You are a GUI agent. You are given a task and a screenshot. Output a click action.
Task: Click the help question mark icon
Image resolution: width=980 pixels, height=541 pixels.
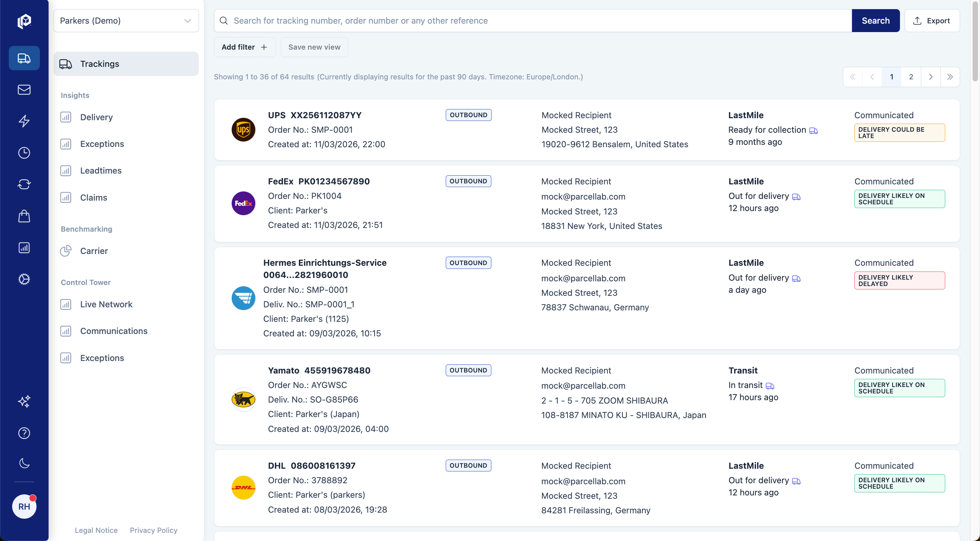(24, 433)
